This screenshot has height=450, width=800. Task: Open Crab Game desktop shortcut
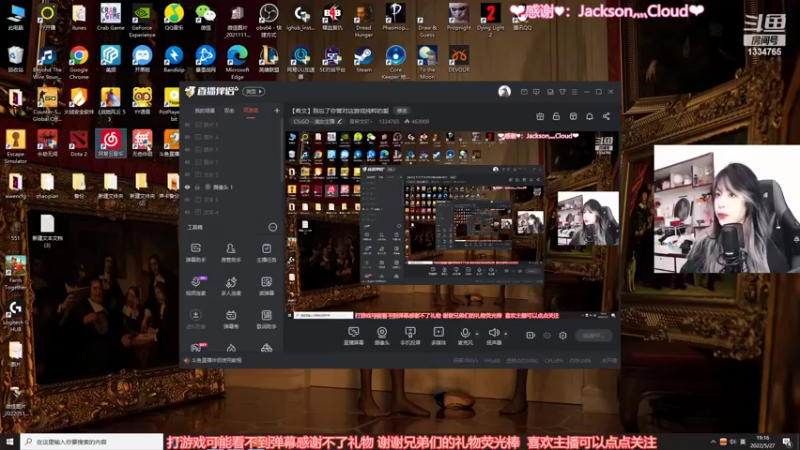tap(111, 17)
